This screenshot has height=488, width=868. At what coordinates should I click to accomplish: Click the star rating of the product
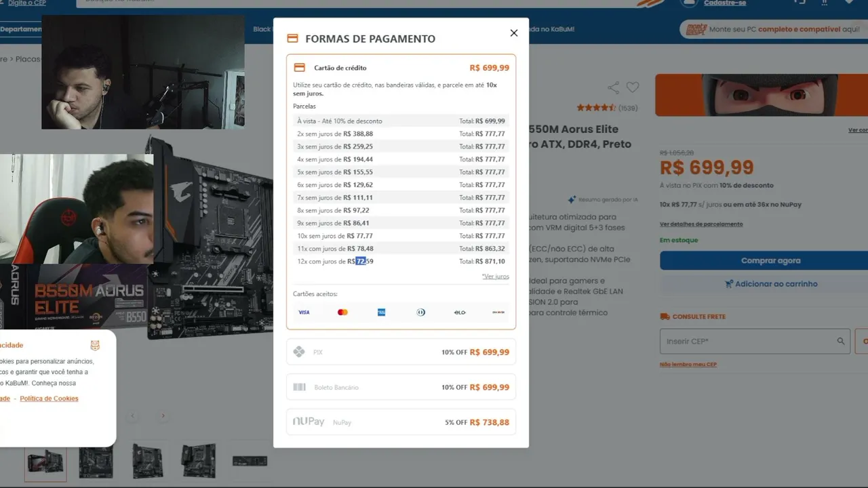[596, 108]
